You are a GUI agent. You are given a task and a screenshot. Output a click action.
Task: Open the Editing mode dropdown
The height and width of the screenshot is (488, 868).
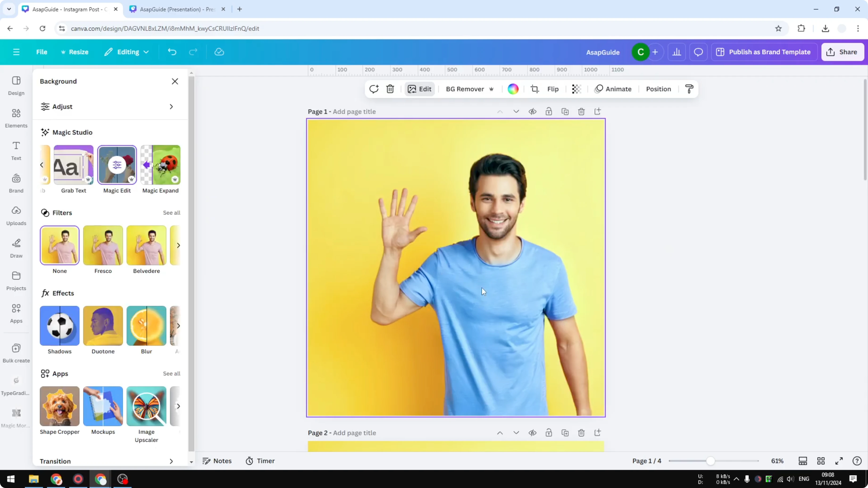pos(127,52)
